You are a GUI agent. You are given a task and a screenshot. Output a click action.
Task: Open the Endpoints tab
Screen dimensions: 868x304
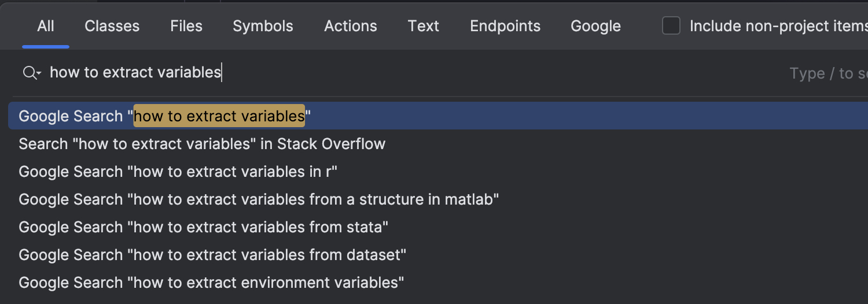505,26
